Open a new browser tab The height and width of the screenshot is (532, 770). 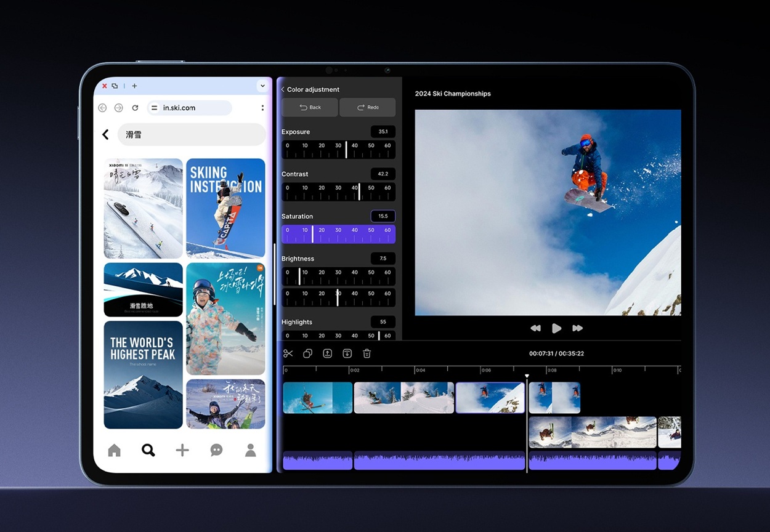coord(134,86)
